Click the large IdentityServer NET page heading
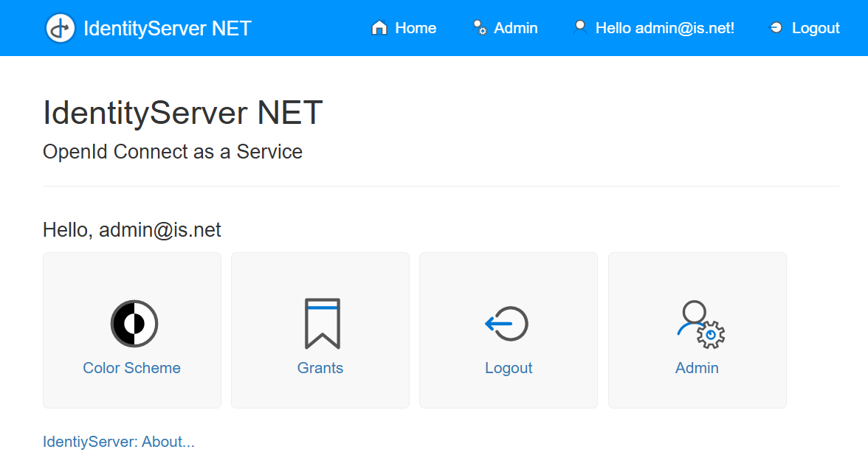Screen dimensions: 868x469 pos(183,113)
